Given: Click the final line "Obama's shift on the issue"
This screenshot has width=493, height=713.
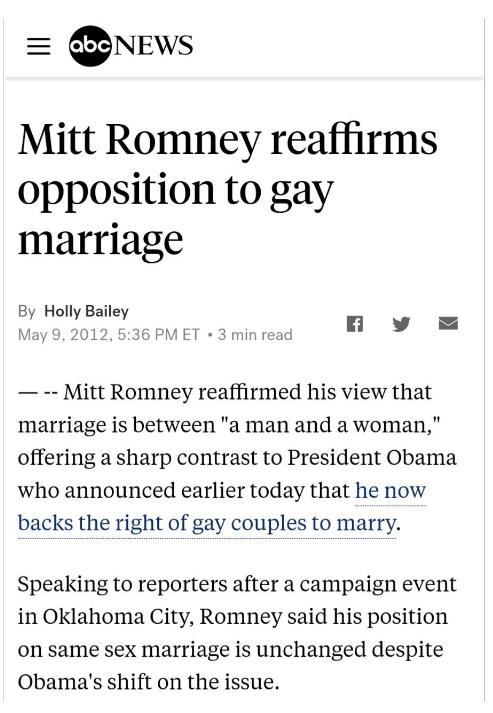Looking at the screenshot, I should (x=148, y=682).
